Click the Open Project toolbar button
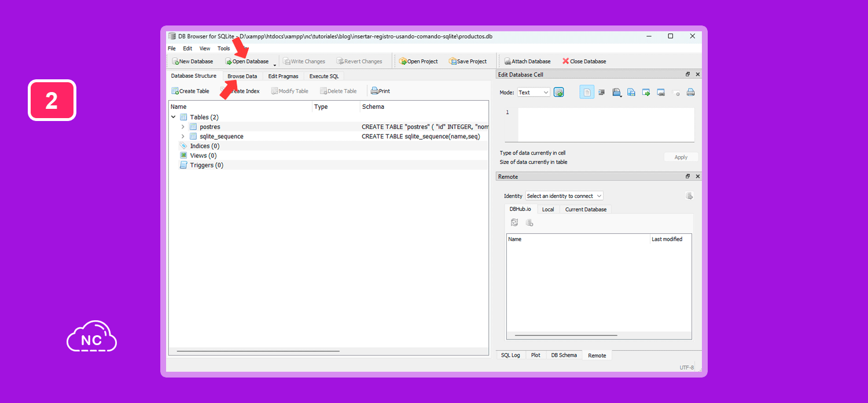This screenshot has height=403, width=868. coord(418,61)
